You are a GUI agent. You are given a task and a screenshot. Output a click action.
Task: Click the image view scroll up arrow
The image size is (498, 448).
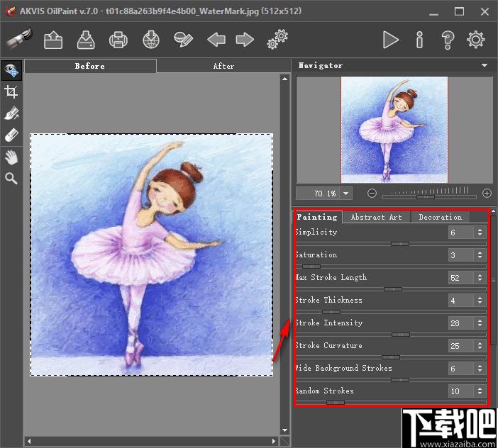click(x=285, y=79)
